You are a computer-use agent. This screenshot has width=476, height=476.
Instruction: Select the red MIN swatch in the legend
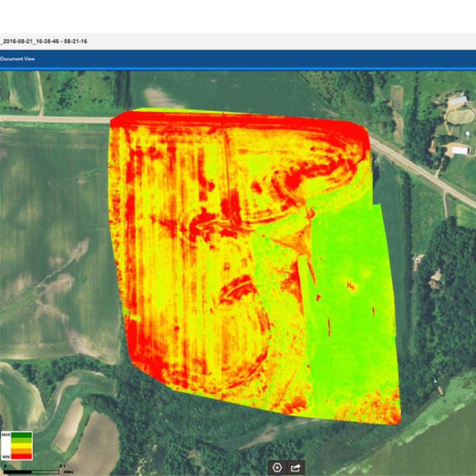point(21,456)
